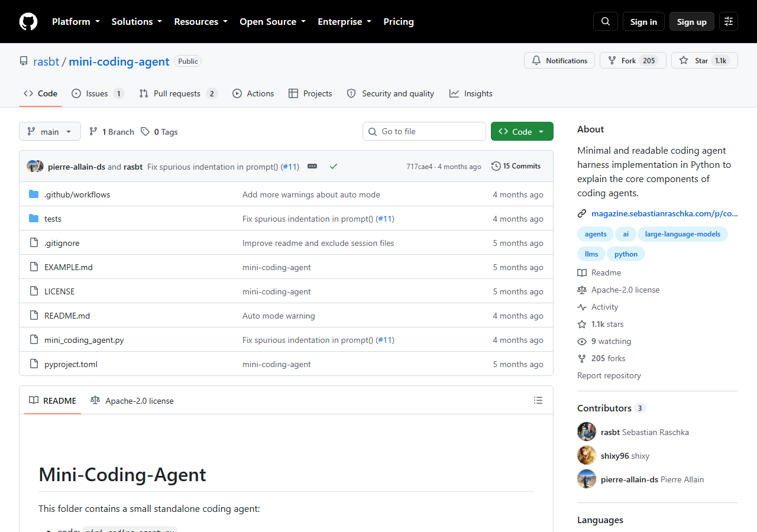
Task: Click the pyproject.toml file icon
Action: tap(34, 364)
